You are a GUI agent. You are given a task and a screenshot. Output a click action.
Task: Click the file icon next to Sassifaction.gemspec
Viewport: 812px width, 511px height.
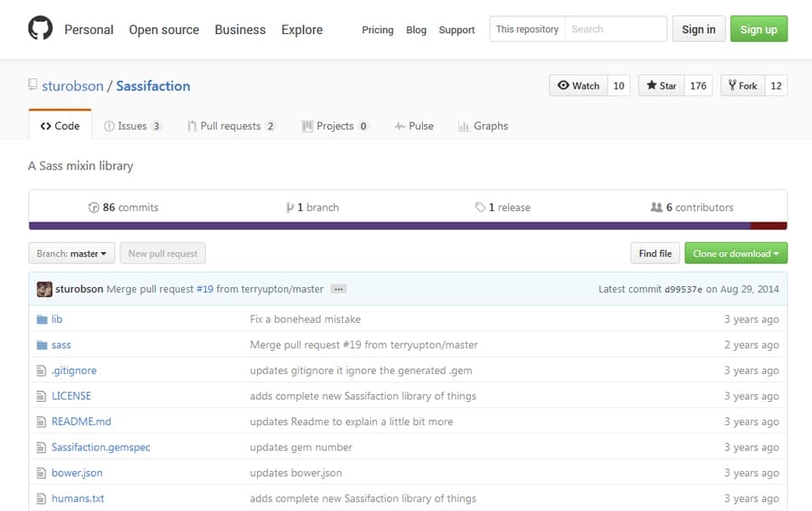pyautogui.click(x=42, y=447)
